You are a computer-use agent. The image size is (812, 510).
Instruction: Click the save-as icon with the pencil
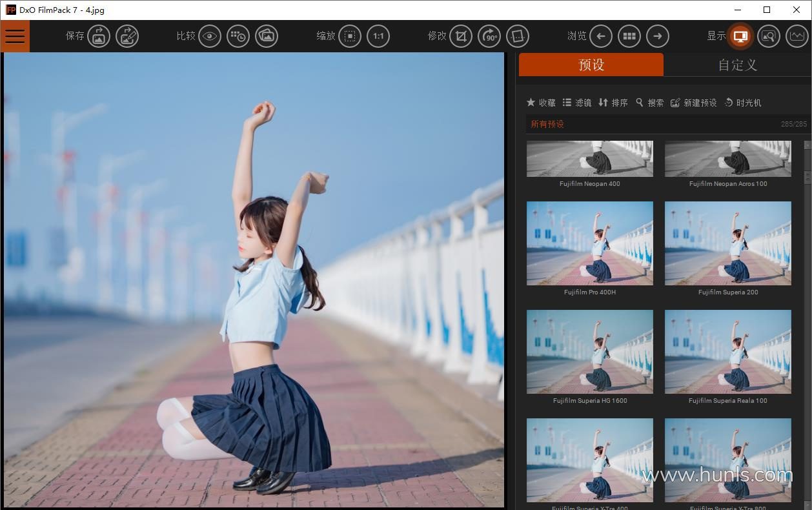(127, 36)
